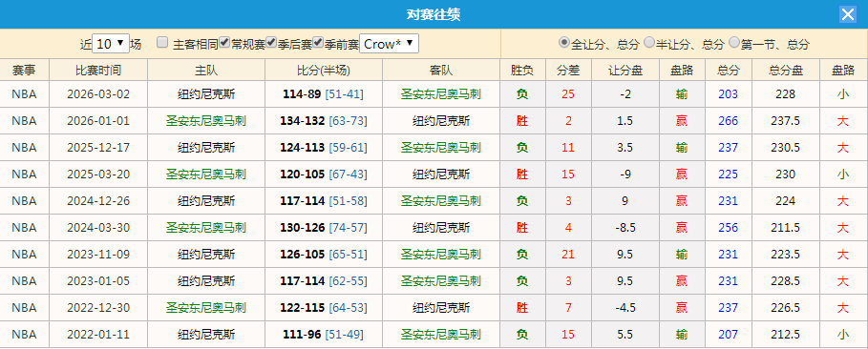
Task: Open the 120-105 score on 2025-03-20
Action: (302, 174)
